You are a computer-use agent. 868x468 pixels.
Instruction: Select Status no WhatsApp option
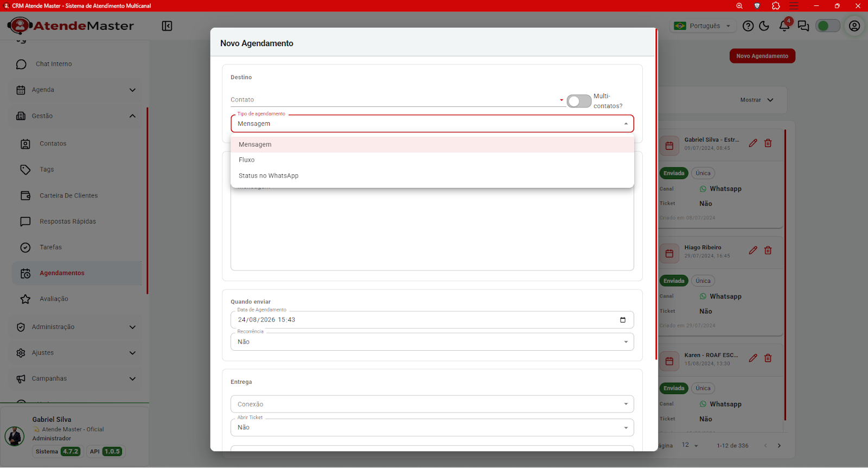(432, 176)
